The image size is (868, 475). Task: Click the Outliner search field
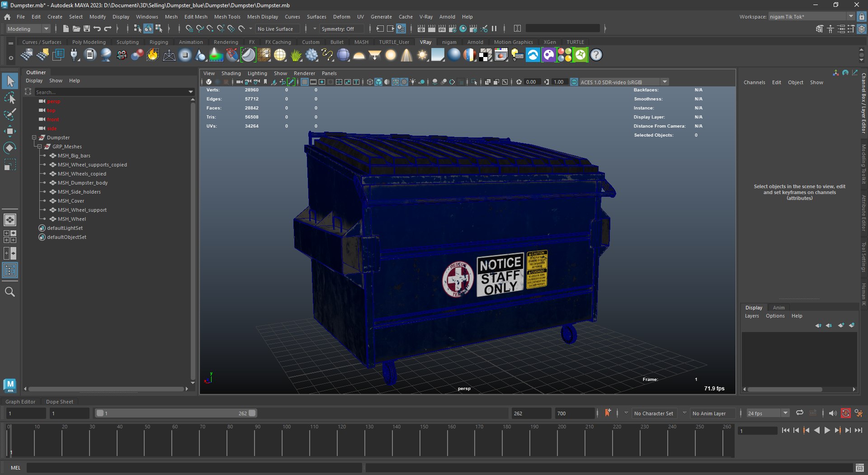point(111,92)
